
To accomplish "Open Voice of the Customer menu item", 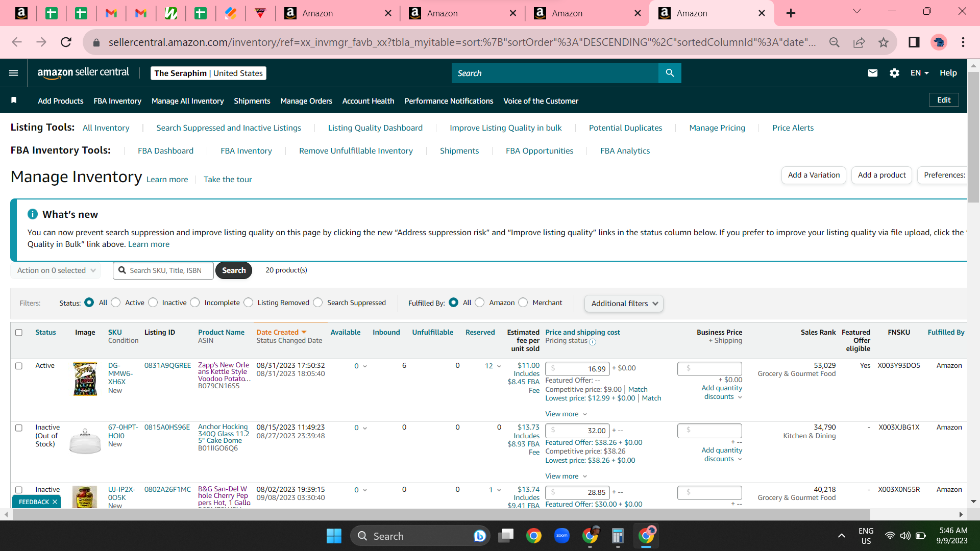I will coord(541,101).
